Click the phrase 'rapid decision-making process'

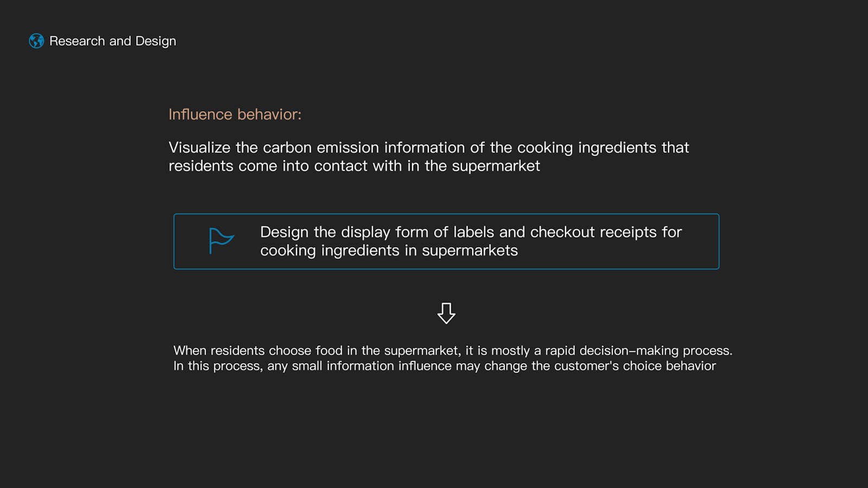click(639, 350)
